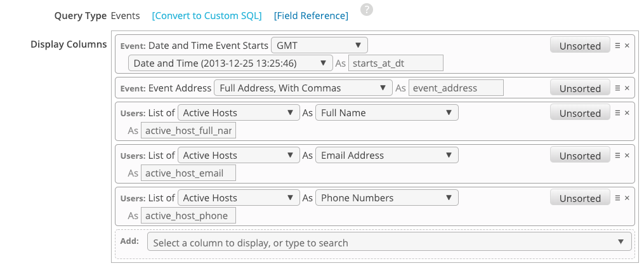Open Full Address, With Commas dropdown
Screen dimensions: 644x268
tap(303, 88)
